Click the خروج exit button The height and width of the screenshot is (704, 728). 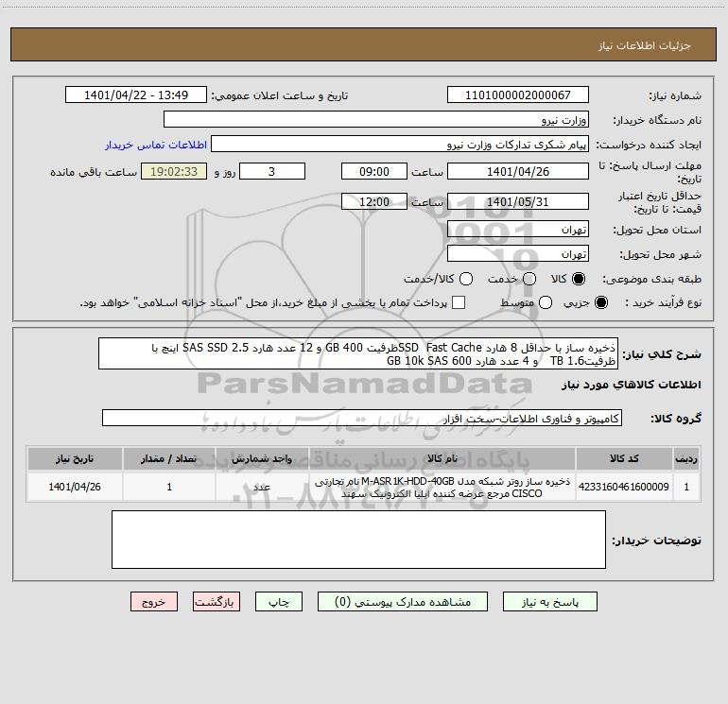154,601
